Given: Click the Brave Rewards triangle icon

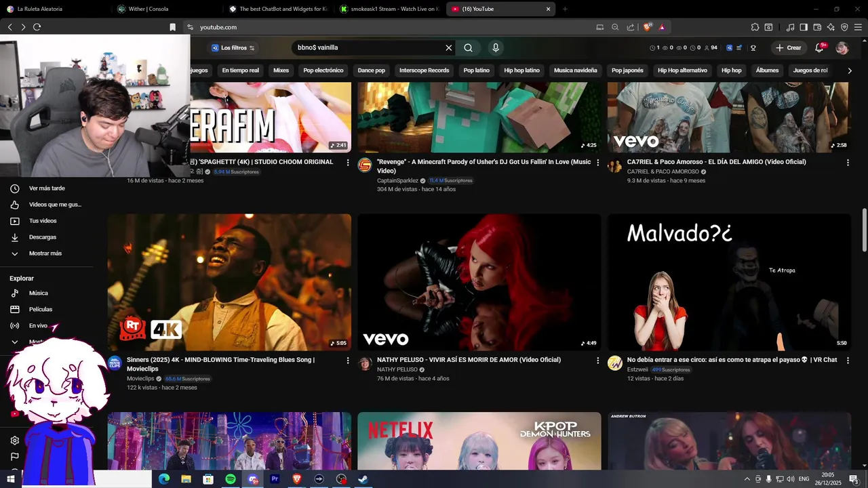Looking at the screenshot, I should 662,27.
